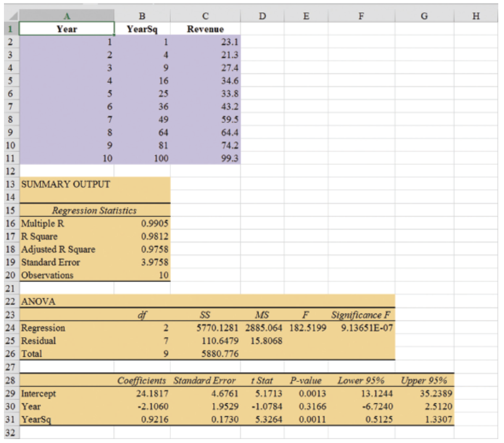This screenshot has width=504, height=443.
Task: Click row header 1
Action: 9,27
